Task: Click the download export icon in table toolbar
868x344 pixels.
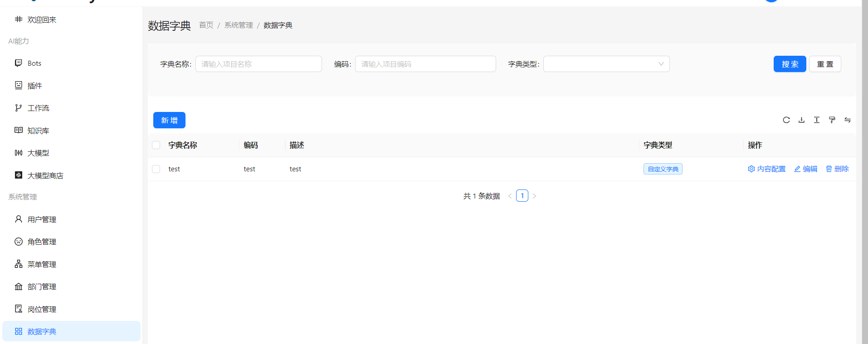Action: (x=801, y=120)
